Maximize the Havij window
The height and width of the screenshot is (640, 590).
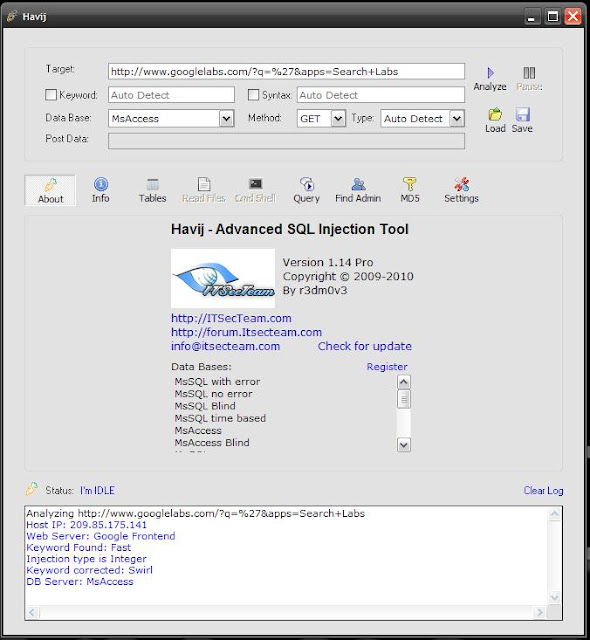pyautogui.click(x=553, y=17)
